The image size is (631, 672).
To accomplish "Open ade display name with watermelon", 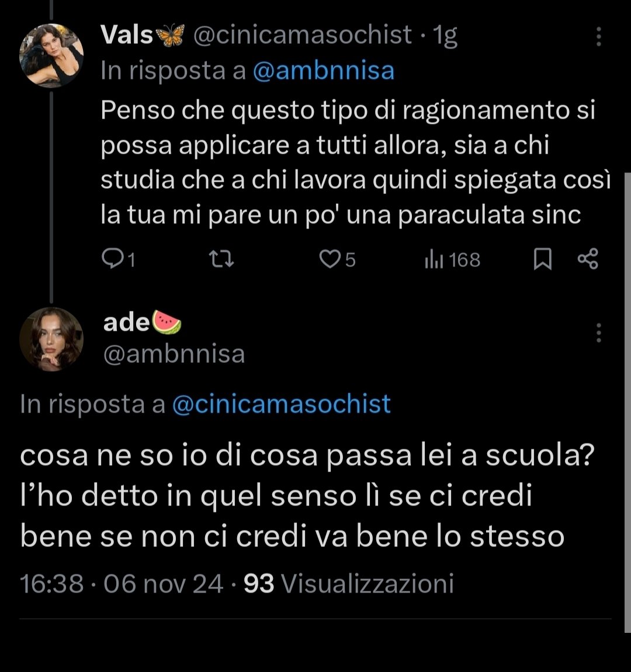I will coord(142,322).
